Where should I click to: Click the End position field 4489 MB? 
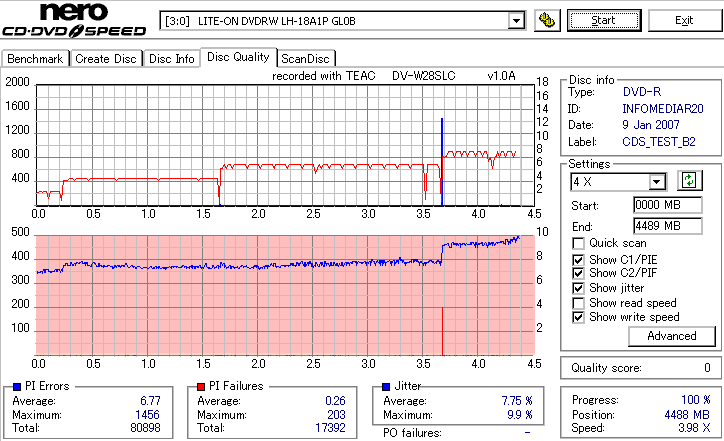point(668,226)
